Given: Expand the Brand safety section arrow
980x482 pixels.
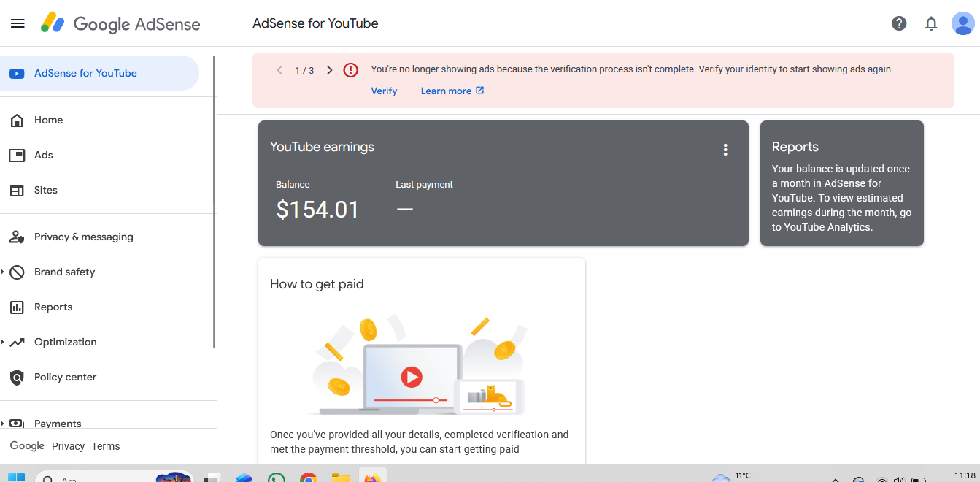Looking at the screenshot, I should pyautogui.click(x=3, y=272).
